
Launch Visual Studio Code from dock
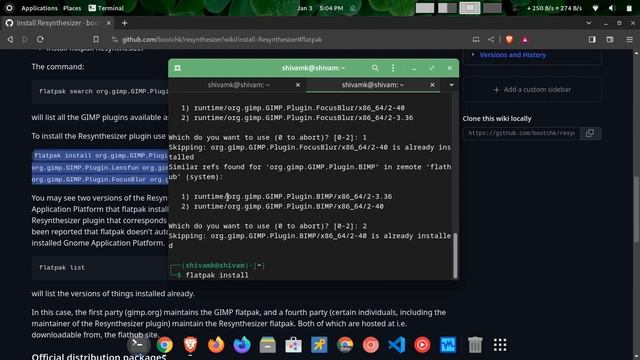[x=396, y=345]
